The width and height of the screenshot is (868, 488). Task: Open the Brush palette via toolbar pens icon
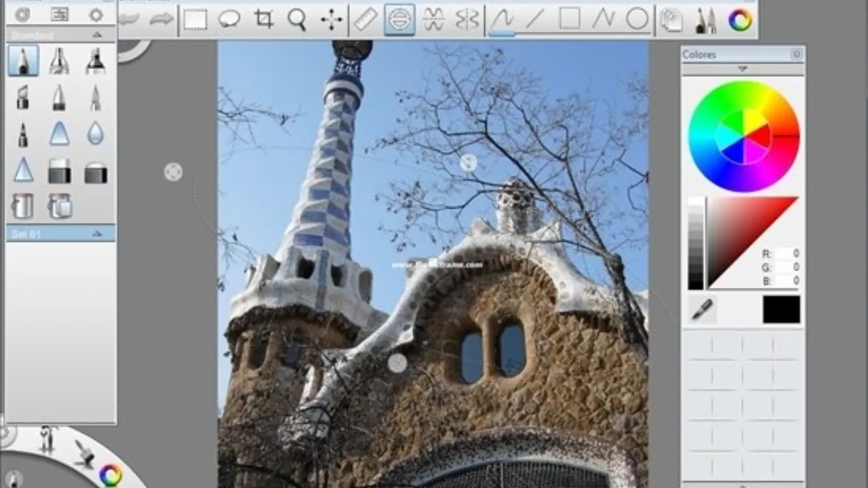pos(706,20)
